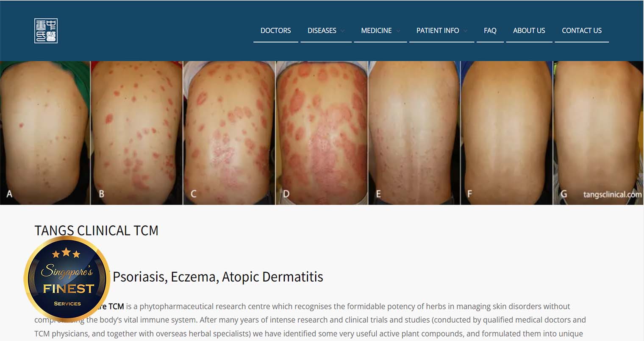Select the Diseases menu label
The image size is (644, 341).
[322, 31]
